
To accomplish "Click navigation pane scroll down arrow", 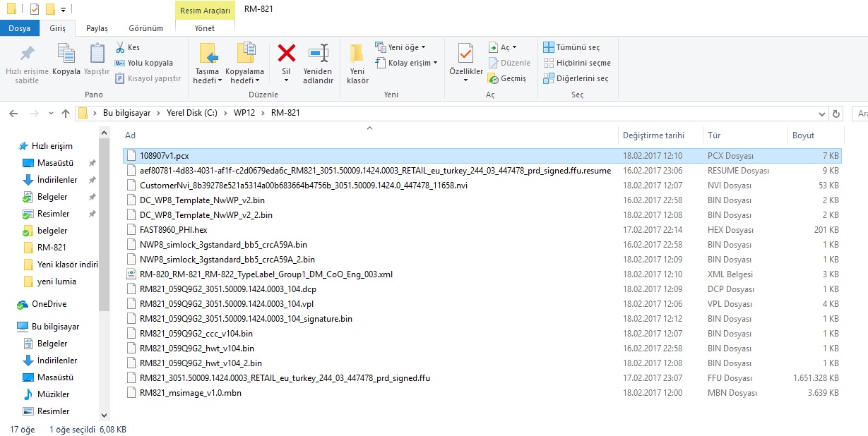I will point(105,416).
